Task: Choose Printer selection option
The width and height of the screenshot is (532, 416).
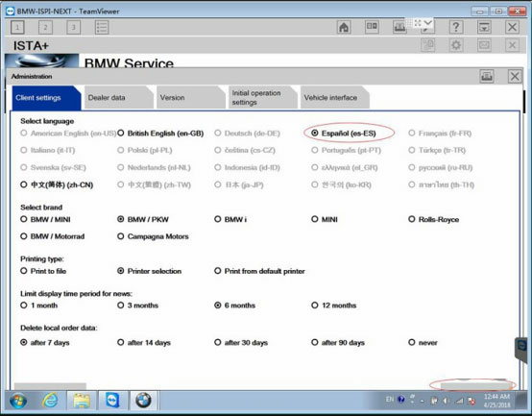Action: (149, 271)
